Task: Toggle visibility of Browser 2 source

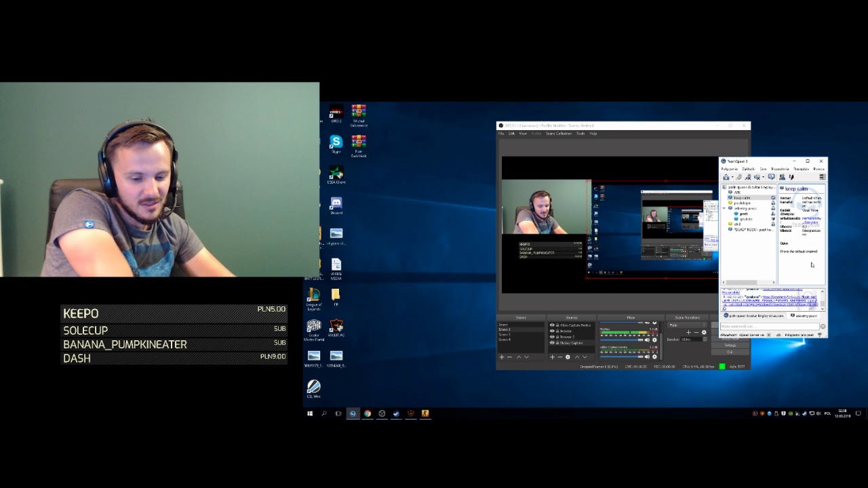Action: 552,337
